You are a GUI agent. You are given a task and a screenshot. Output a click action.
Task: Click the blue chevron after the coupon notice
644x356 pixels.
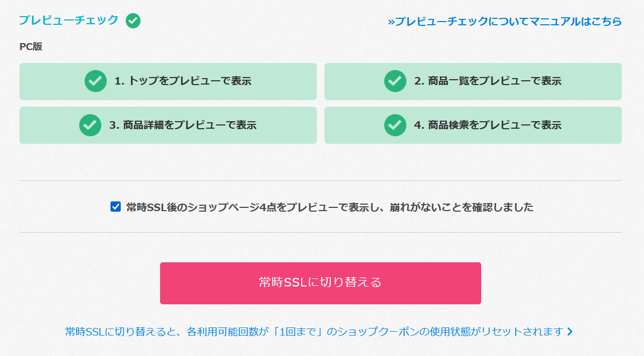(x=570, y=332)
